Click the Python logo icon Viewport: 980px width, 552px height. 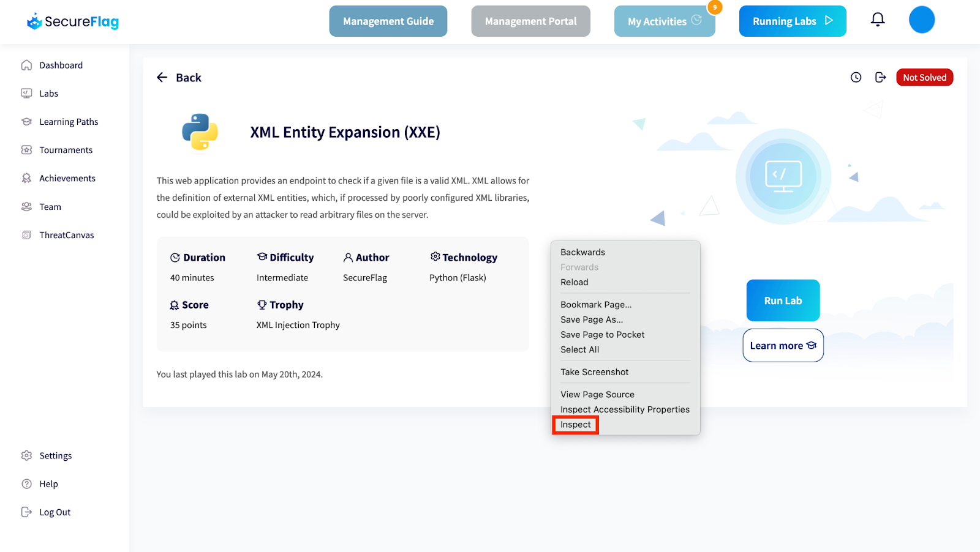[200, 132]
